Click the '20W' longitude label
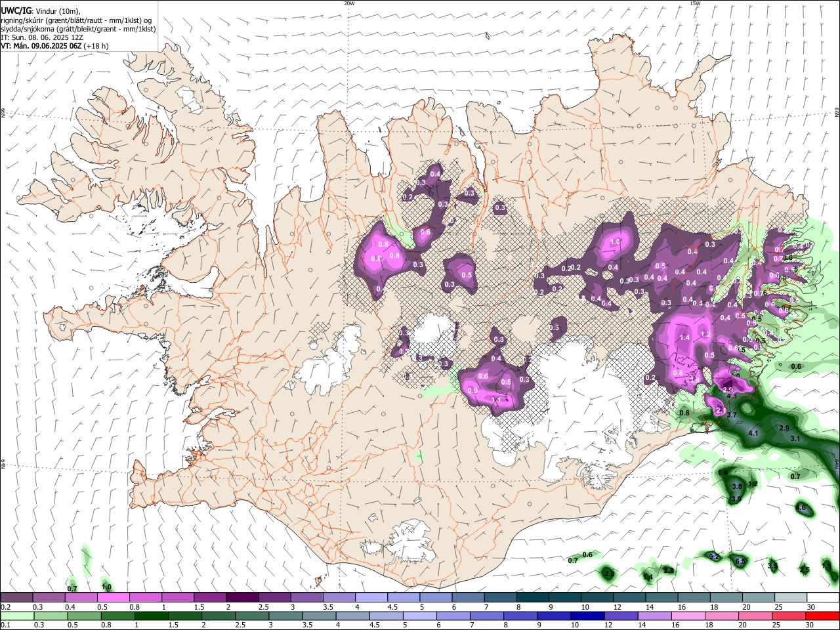840x630 pixels. point(349,3)
